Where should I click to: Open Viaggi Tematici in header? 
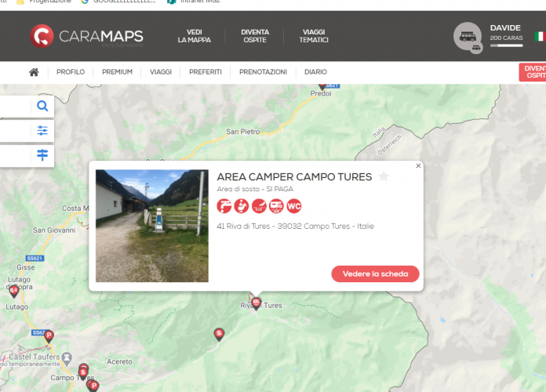point(314,36)
